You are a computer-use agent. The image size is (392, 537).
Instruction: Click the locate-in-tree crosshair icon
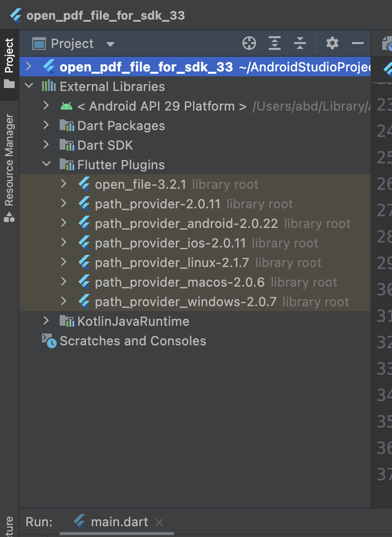pyautogui.click(x=249, y=44)
